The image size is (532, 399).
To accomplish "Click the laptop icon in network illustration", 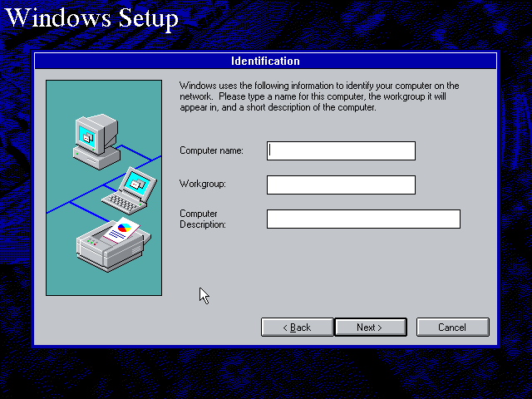I will pos(130,190).
